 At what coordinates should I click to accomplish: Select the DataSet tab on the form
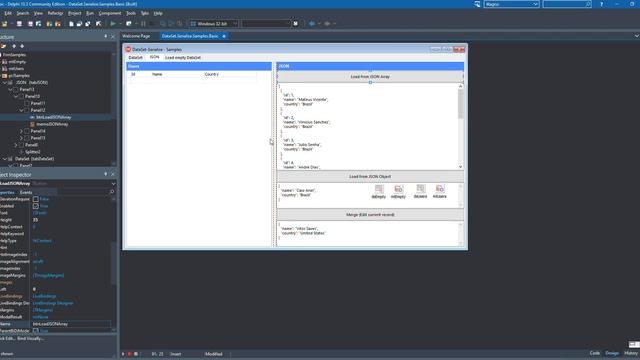(x=136, y=58)
